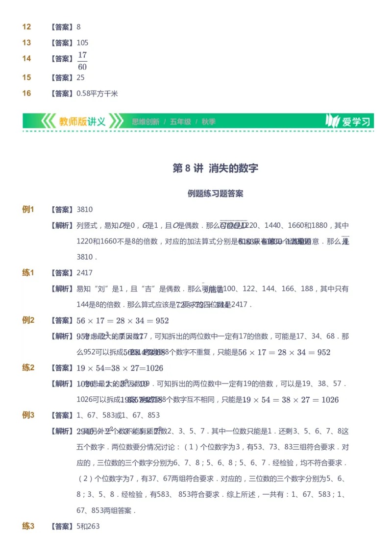Click the 思维创新 banner link
The width and height of the screenshot is (392, 555).
point(145,121)
